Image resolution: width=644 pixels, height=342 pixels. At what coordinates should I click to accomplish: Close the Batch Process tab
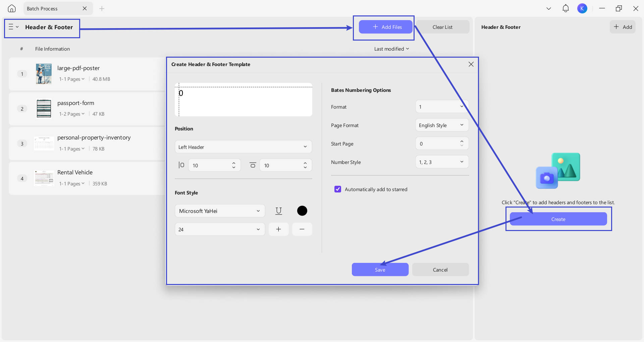click(x=85, y=8)
